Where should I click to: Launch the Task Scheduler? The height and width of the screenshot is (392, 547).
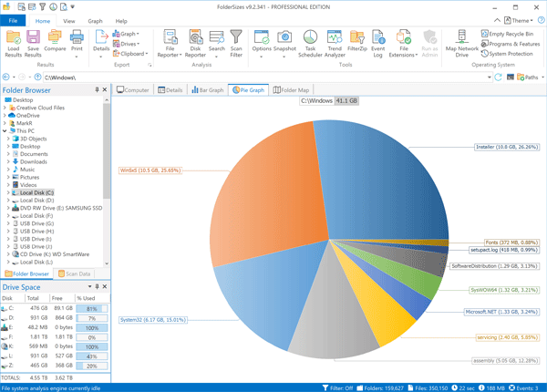pos(310,42)
